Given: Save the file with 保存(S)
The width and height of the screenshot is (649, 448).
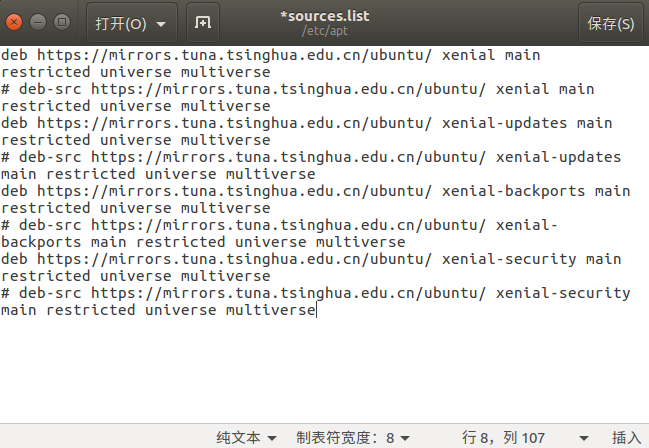Looking at the screenshot, I should point(611,22).
